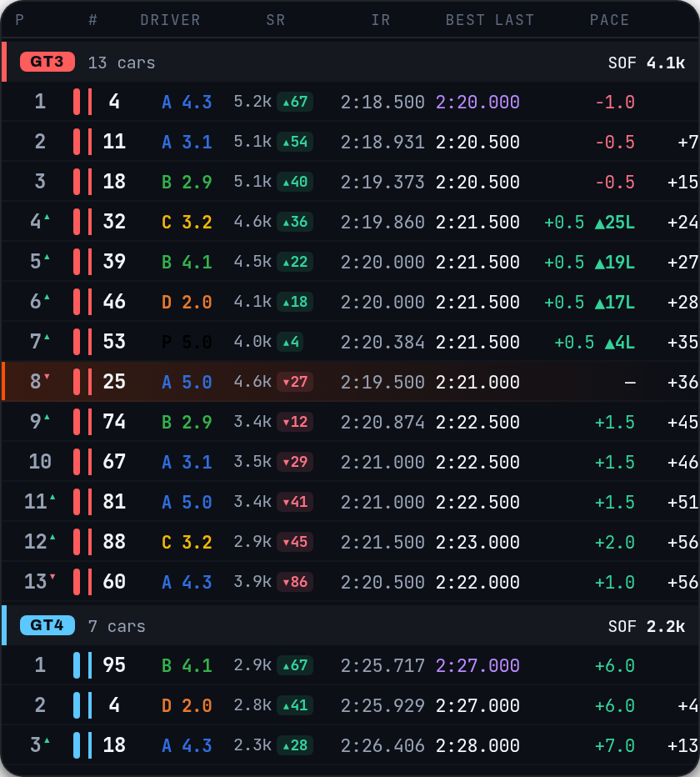Click the ▲25L pace indicator
Viewport: 700px width, 777px height.
coord(614,222)
